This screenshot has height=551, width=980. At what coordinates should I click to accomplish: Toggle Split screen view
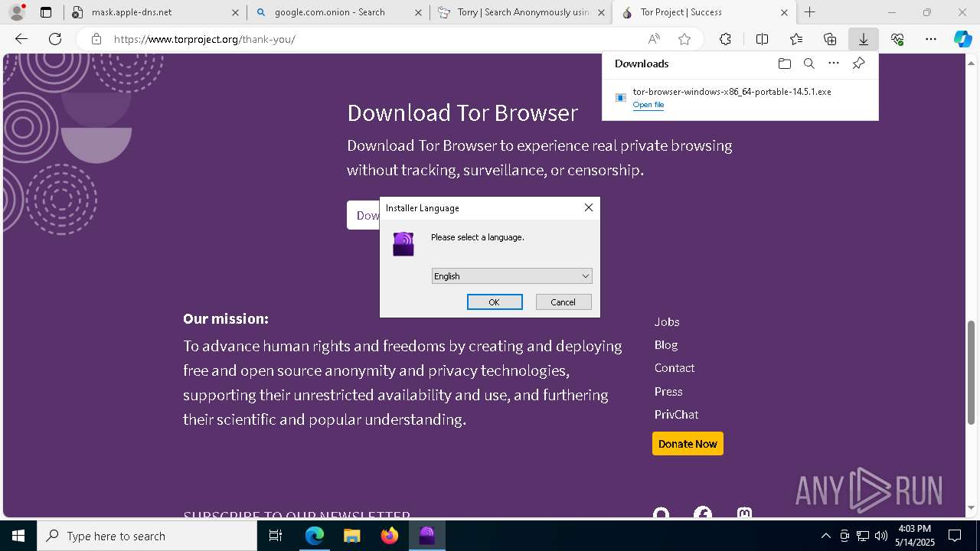click(762, 39)
